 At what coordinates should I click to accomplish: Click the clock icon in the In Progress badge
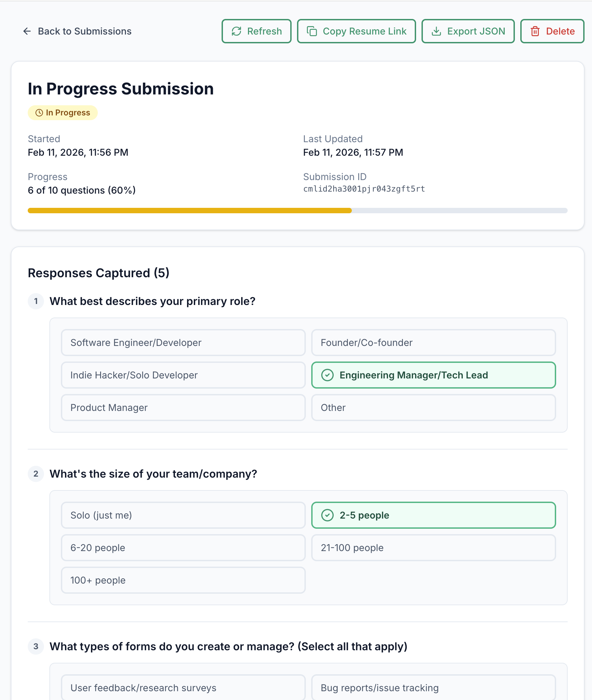pyautogui.click(x=39, y=112)
